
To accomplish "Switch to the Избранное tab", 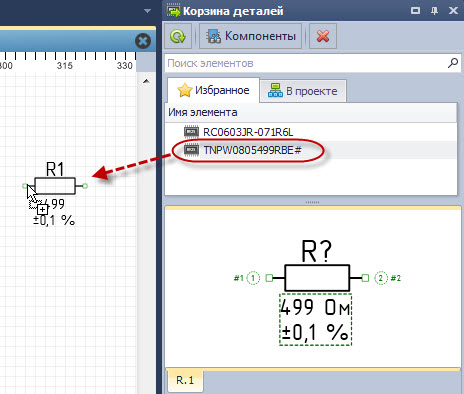I will click(x=214, y=90).
